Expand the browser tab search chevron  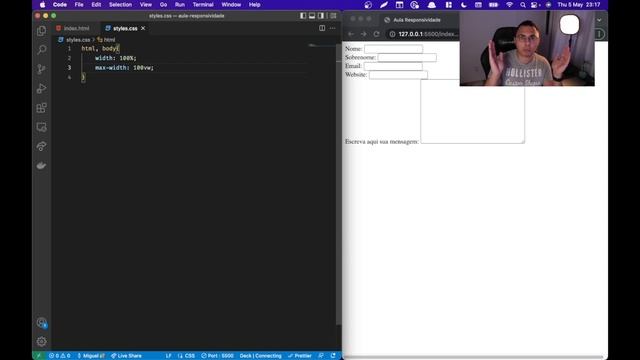[x=599, y=20]
